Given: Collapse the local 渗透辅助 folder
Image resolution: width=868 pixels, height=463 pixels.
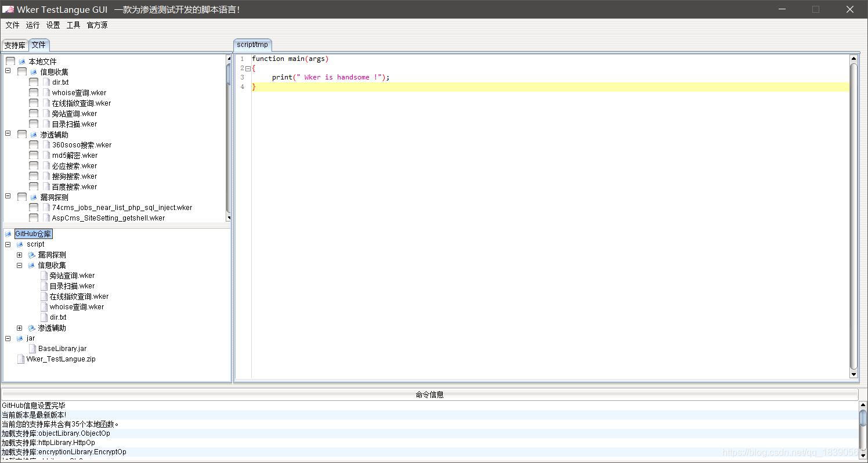Looking at the screenshot, I should coord(8,133).
